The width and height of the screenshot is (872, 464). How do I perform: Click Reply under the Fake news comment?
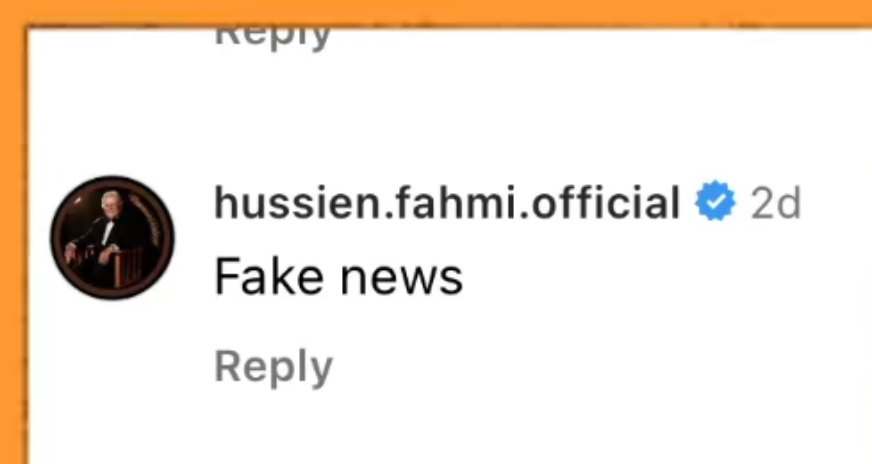point(274,368)
